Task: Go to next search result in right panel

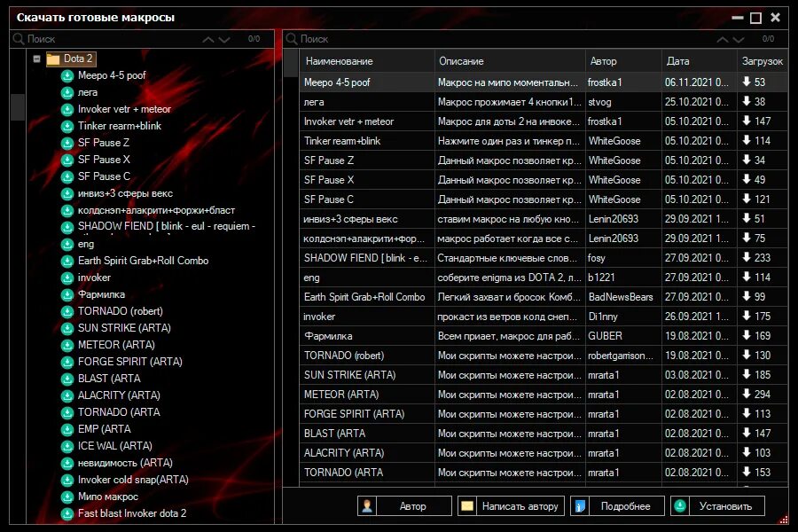Action: tap(739, 39)
